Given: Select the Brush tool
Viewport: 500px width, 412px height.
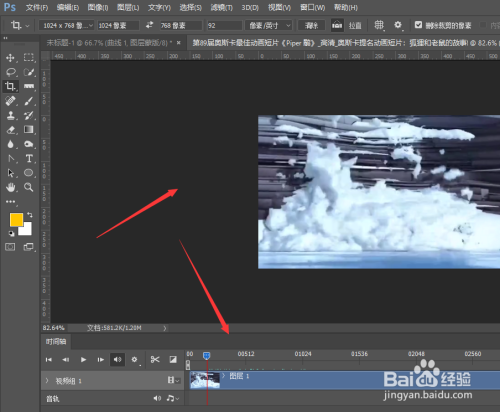Looking at the screenshot, I should 29,101.
